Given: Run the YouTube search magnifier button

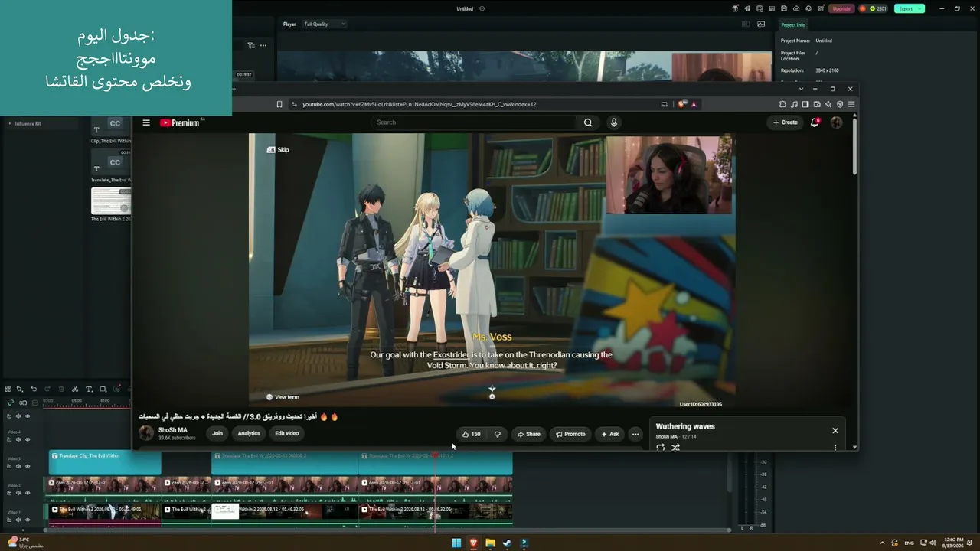Looking at the screenshot, I should (x=588, y=122).
